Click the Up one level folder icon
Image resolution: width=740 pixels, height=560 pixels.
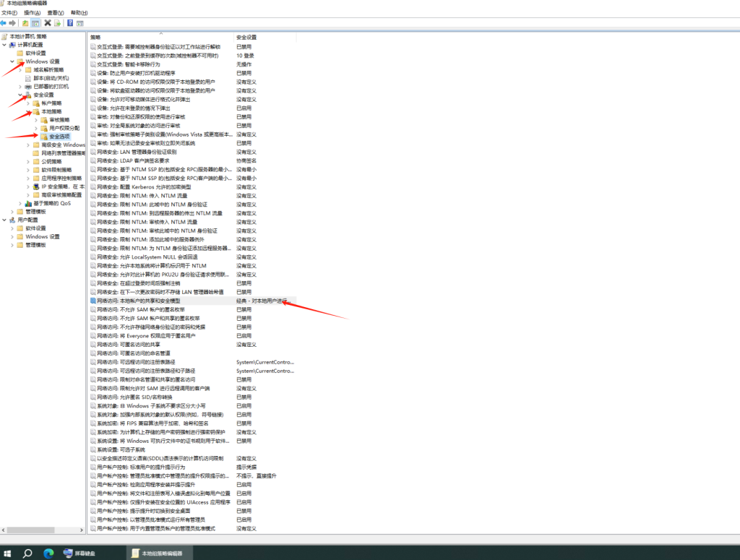click(25, 22)
